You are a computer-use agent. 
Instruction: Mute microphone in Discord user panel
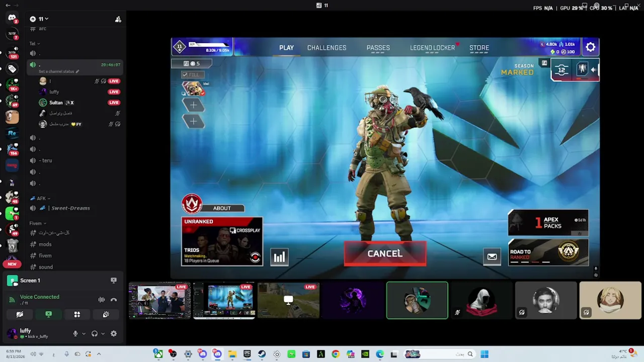click(x=75, y=333)
